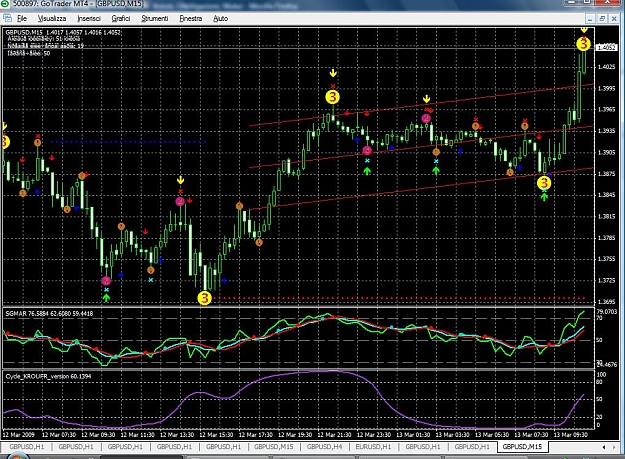Click the 12 Mar 21:30 time label
The width and height of the screenshot is (625, 459).
pyautogui.click(x=334, y=434)
